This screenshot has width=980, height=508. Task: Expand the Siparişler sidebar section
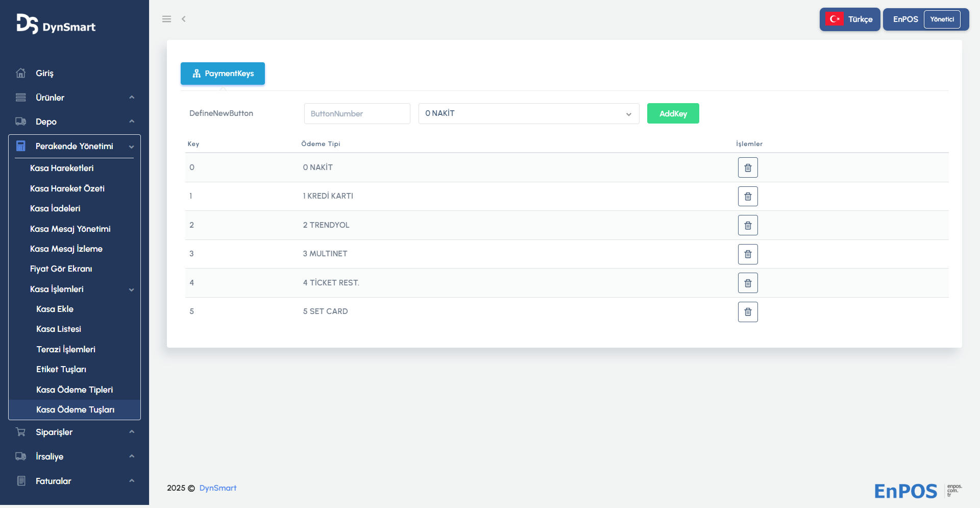(x=75, y=432)
